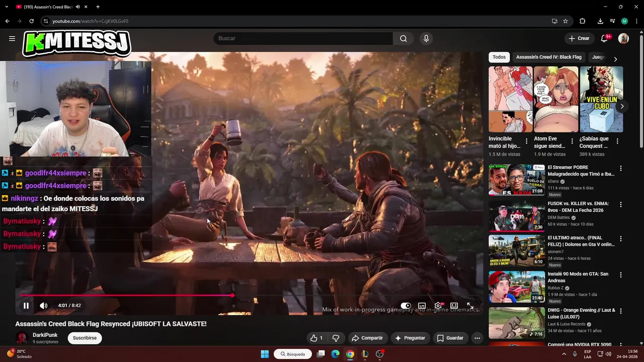Like the video
This screenshot has width=644, height=362.
(316, 338)
